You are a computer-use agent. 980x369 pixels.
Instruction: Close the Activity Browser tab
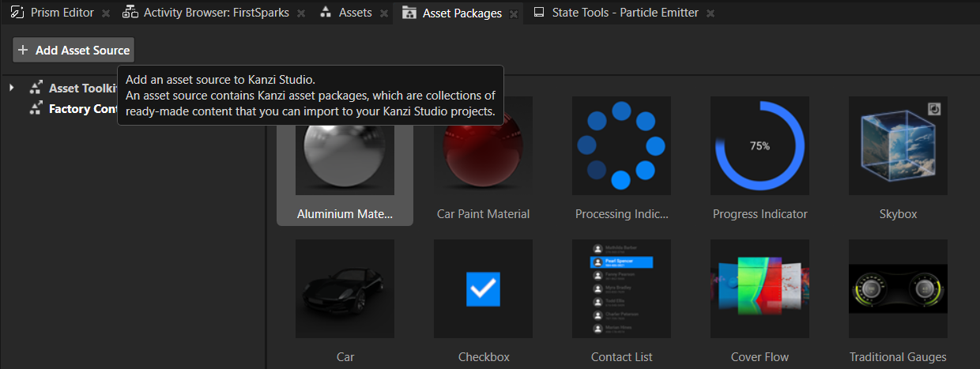[303, 13]
